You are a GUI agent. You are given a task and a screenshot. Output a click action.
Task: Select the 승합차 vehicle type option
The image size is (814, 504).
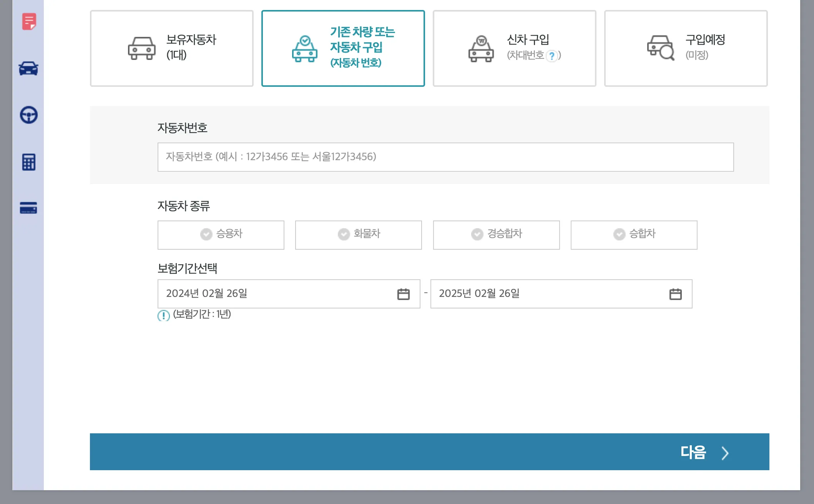pyautogui.click(x=634, y=235)
